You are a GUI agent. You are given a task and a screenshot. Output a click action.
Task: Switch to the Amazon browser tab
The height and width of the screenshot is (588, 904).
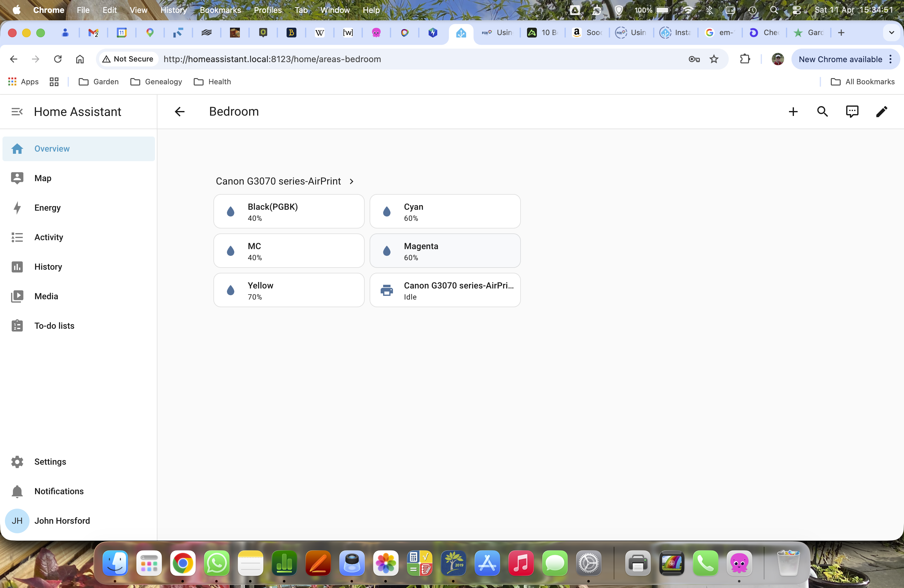587,33
